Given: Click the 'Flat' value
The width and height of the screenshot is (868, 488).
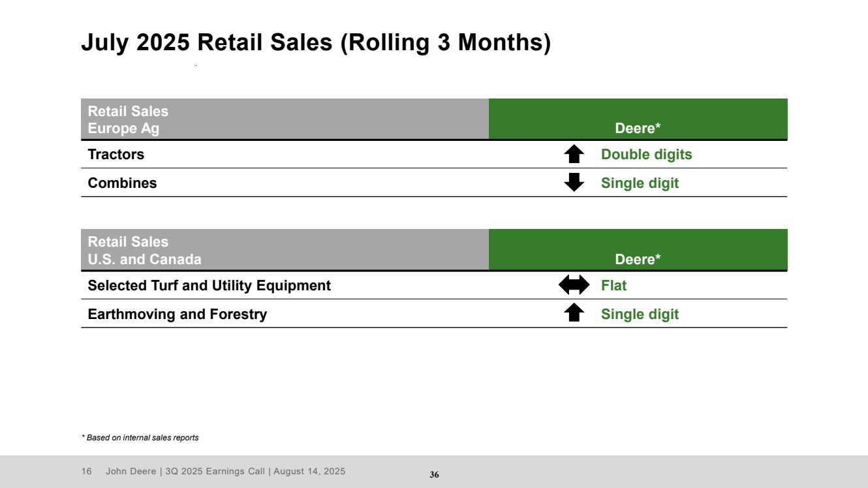Looking at the screenshot, I should (613, 286).
